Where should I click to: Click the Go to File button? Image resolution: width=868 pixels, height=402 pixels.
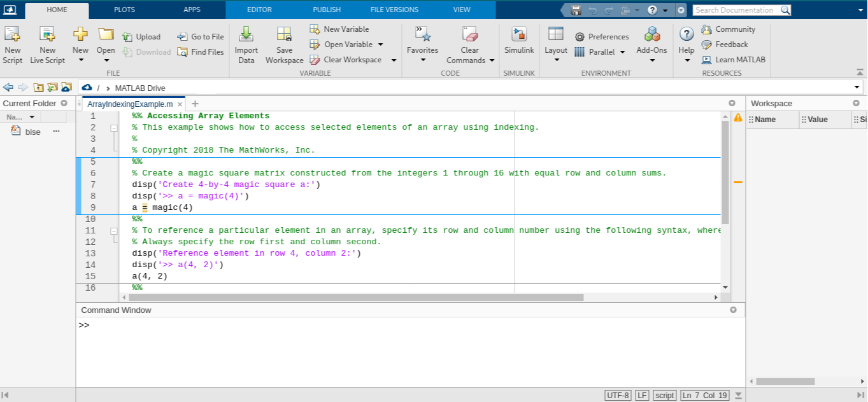coord(200,36)
